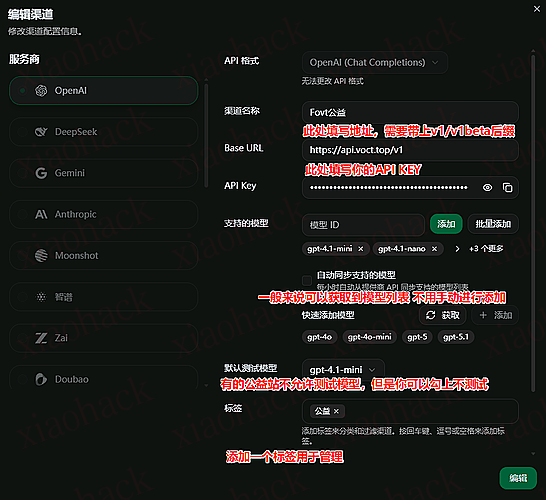Image resolution: width=546 pixels, height=500 pixels.
Task: Click the 渠道名称 field containing Fovt公益
Action: (410, 112)
